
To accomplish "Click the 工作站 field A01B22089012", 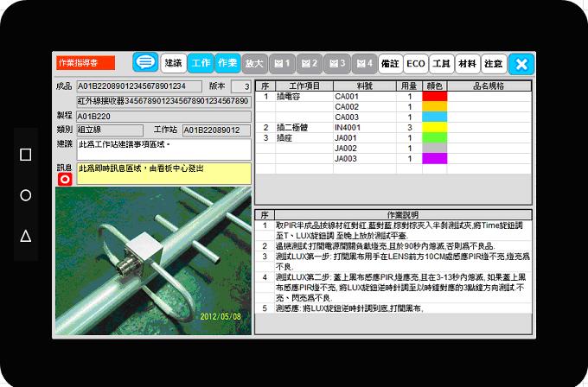I will [x=217, y=130].
